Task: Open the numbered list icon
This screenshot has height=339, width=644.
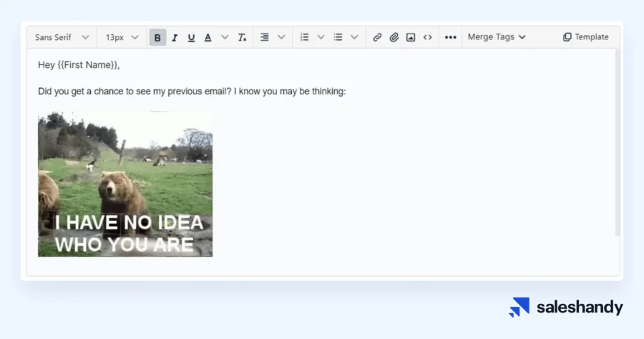Action: click(305, 37)
